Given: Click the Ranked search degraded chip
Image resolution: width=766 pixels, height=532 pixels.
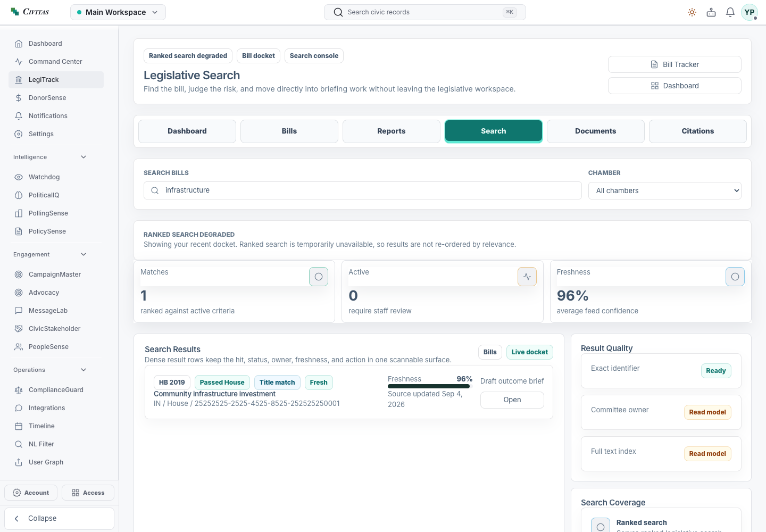Looking at the screenshot, I should tap(188, 56).
